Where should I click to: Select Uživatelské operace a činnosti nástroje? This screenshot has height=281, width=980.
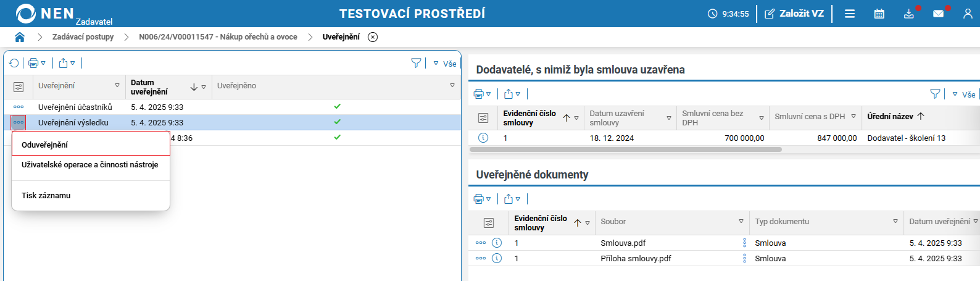click(x=90, y=165)
